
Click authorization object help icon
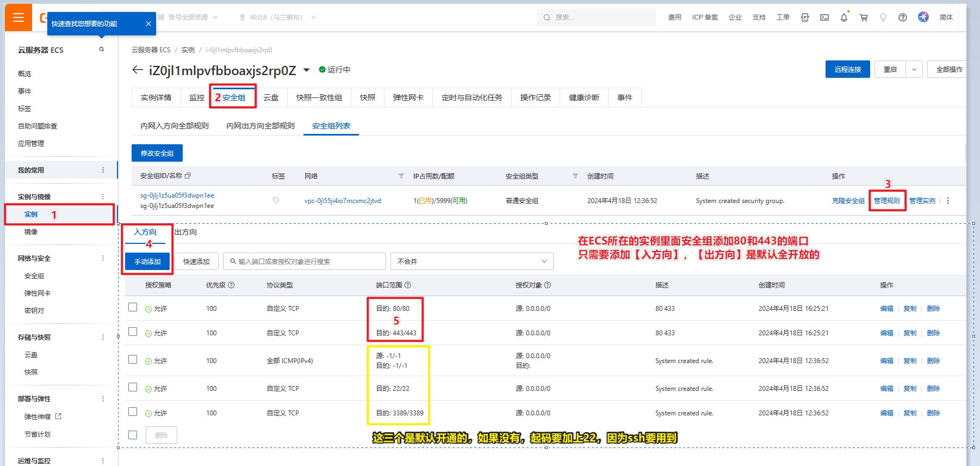pos(548,285)
